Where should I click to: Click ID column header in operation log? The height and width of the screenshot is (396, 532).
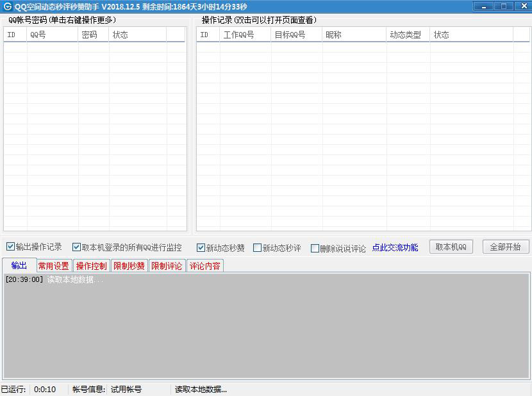pos(208,35)
